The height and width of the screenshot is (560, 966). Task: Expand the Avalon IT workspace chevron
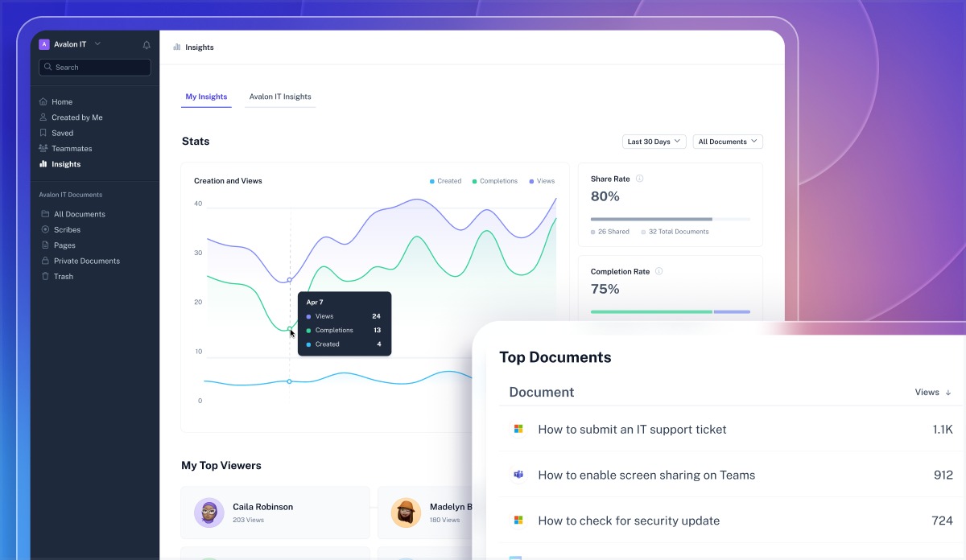(97, 44)
